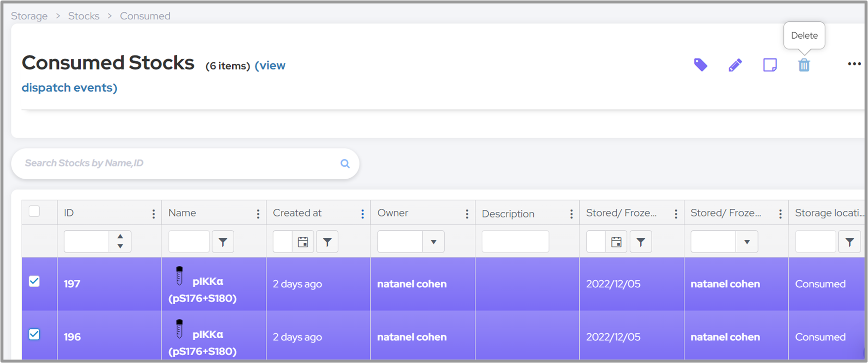This screenshot has height=363, width=868.
Task: Open the pIKKα stock in row 197
Action: pos(207,282)
